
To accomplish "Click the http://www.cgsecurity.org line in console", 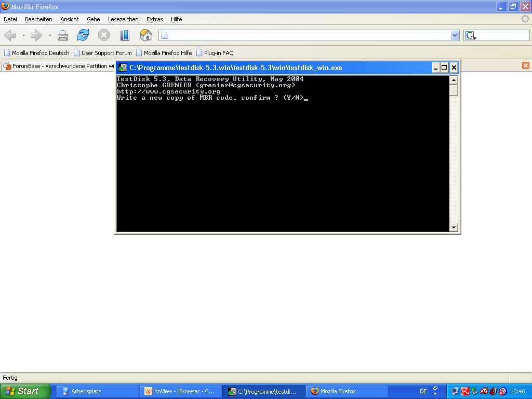I will click(168, 91).
